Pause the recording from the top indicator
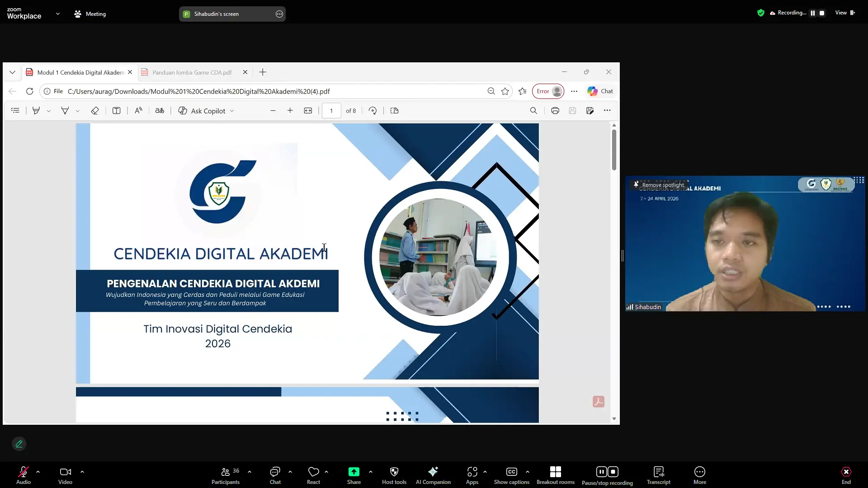The height and width of the screenshot is (488, 868). (813, 13)
